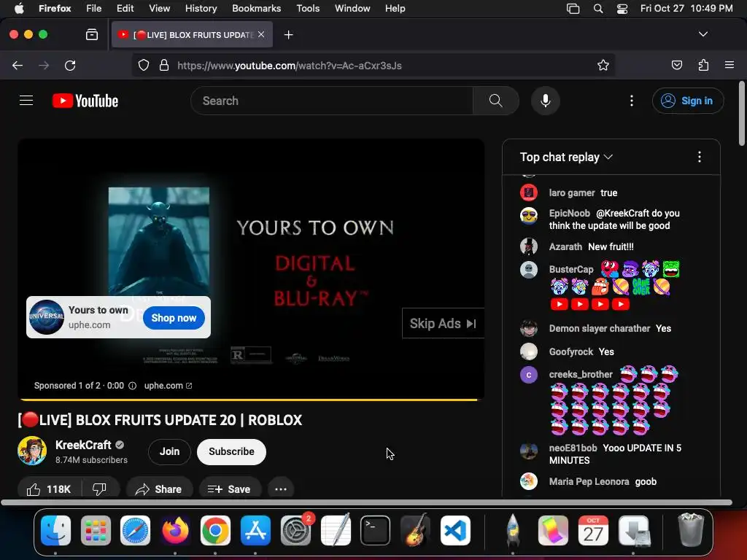Open Firefox View tab overview icon
The width and height of the screenshot is (747, 560).
pyautogui.click(x=92, y=34)
